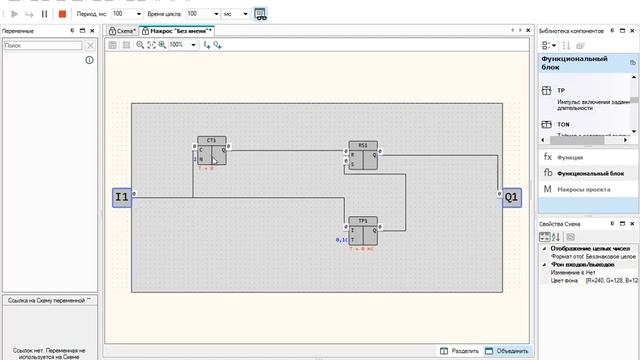Open the Функция category
Viewport: 640px width, 360px height.
coord(588,157)
